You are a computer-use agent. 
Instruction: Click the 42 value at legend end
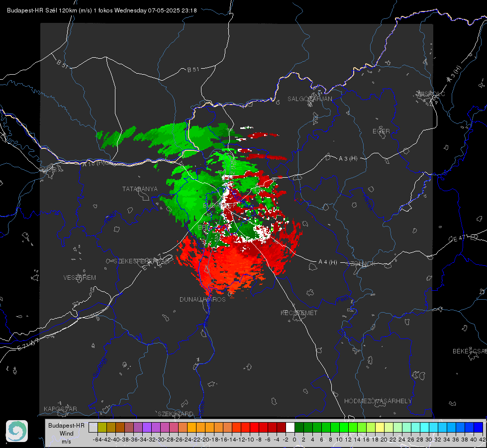click(482, 440)
